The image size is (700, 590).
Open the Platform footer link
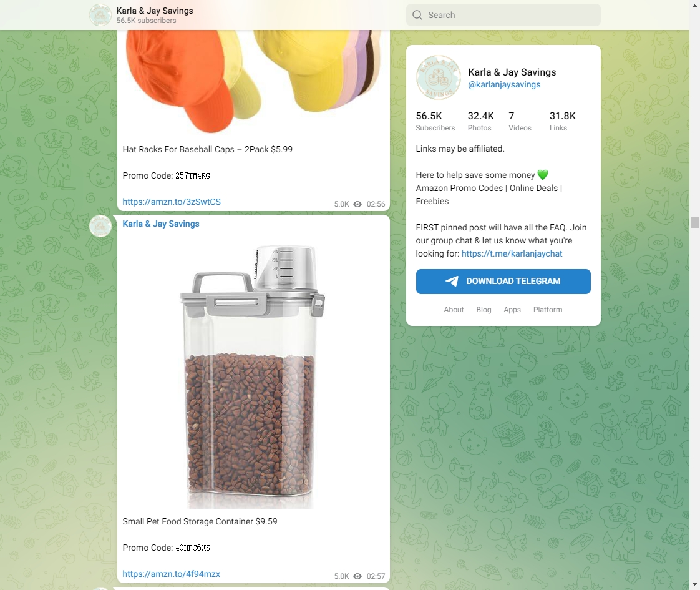pos(548,310)
